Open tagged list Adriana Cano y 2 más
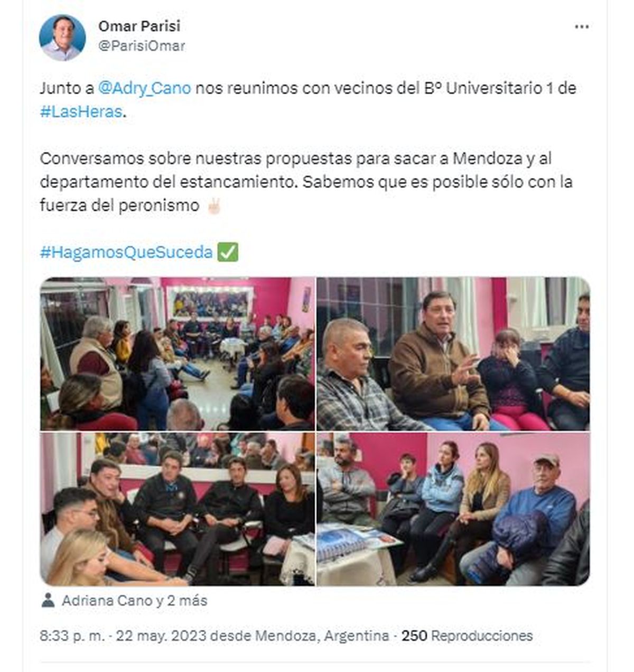The height and width of the screenshot is (672, 634). coord(134,601)
